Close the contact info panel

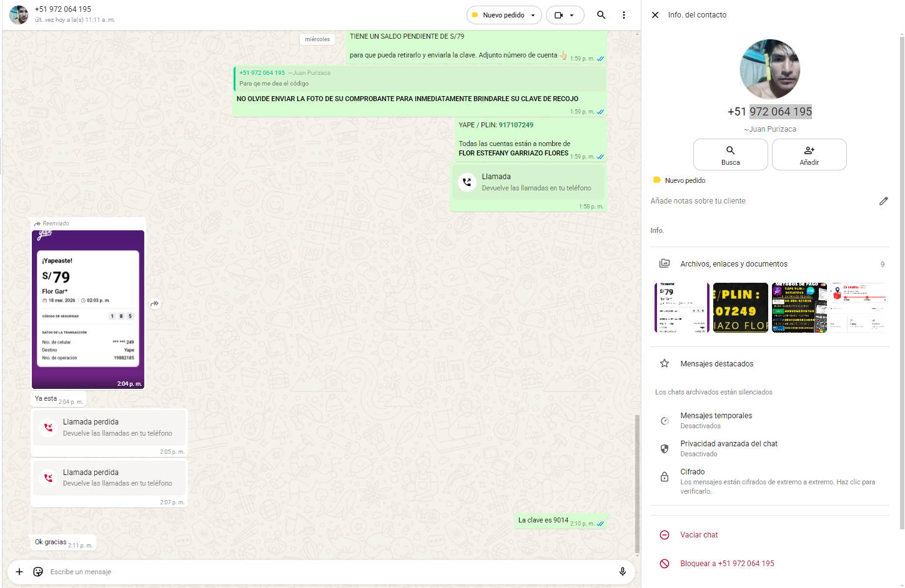(655, 15)
